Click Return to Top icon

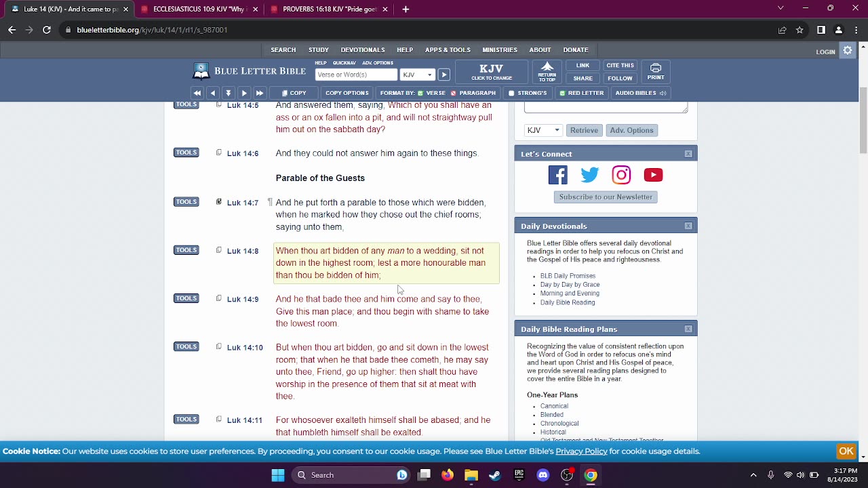tap(547, 71)
